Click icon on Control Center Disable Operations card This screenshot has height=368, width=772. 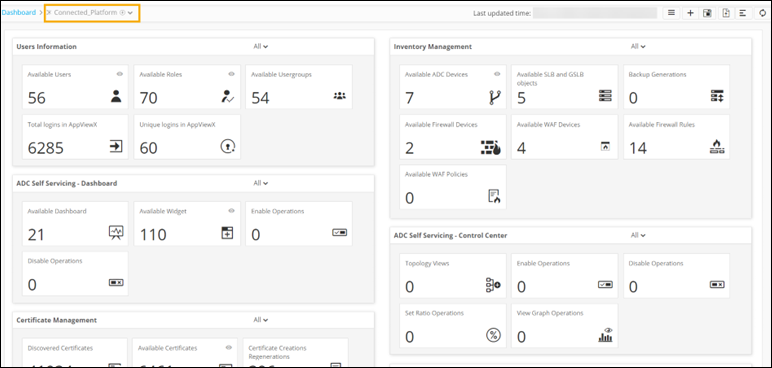tap(717, 284)
